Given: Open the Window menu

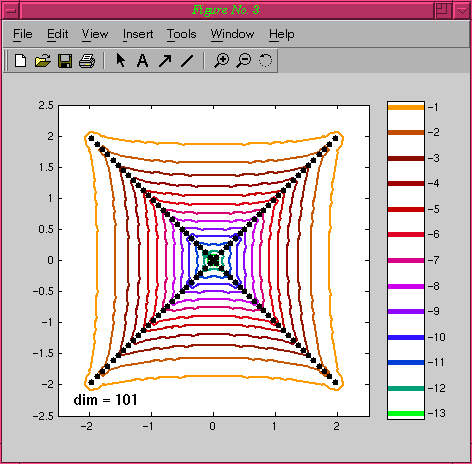Looking at the screenshot, I should [x=232, y=34].
